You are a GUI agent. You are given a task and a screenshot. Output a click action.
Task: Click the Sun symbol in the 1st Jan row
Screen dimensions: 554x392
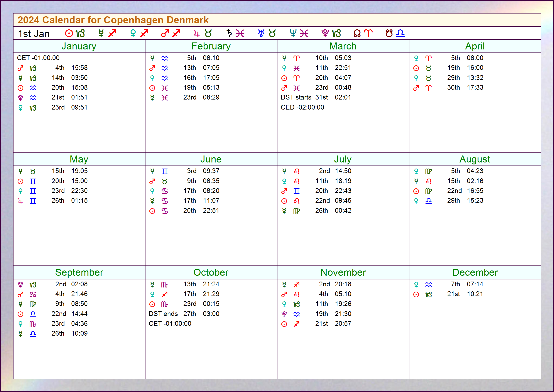(69, 33)
